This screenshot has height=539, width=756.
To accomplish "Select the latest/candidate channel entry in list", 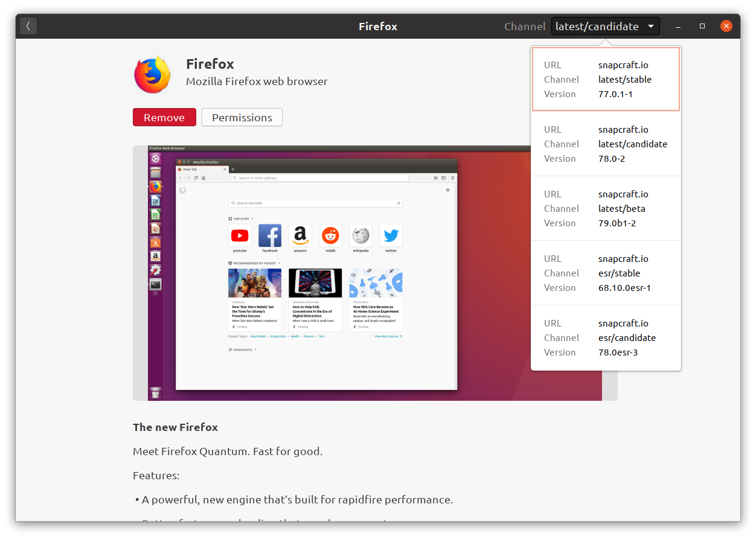I will coord(606,144).
